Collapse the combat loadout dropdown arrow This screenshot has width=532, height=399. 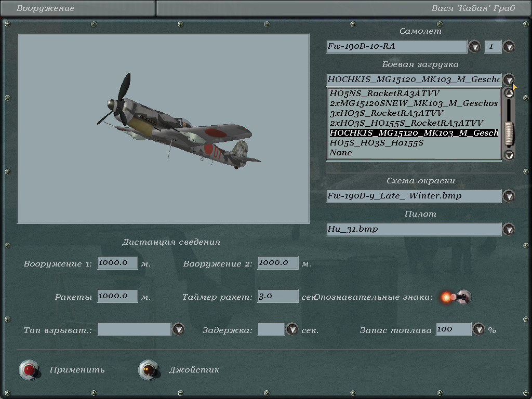tap(509, 79)
